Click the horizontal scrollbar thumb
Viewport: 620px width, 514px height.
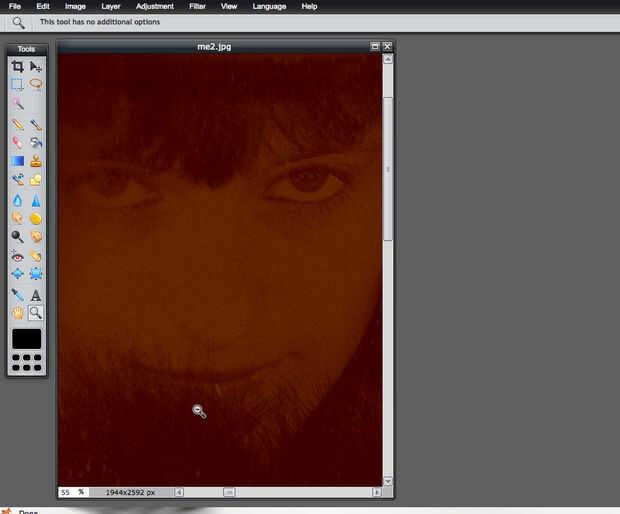pyautogui.click(x=229, y=492)
